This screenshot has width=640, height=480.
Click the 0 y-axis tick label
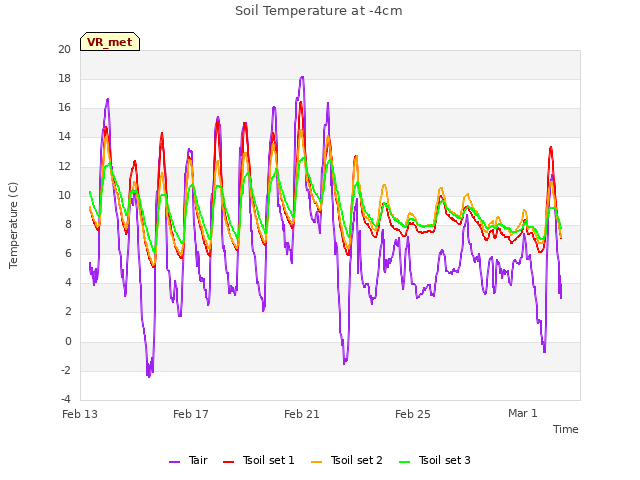click(68, 341)
